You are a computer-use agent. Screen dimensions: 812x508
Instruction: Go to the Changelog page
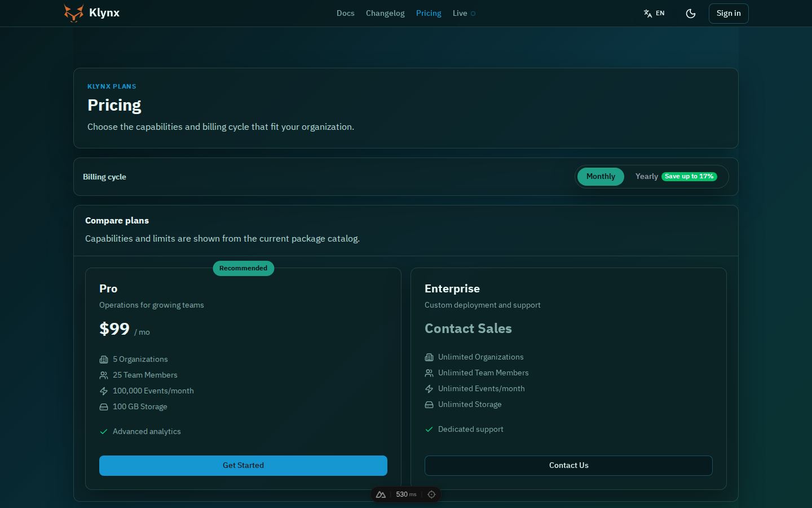coord(385,13)
